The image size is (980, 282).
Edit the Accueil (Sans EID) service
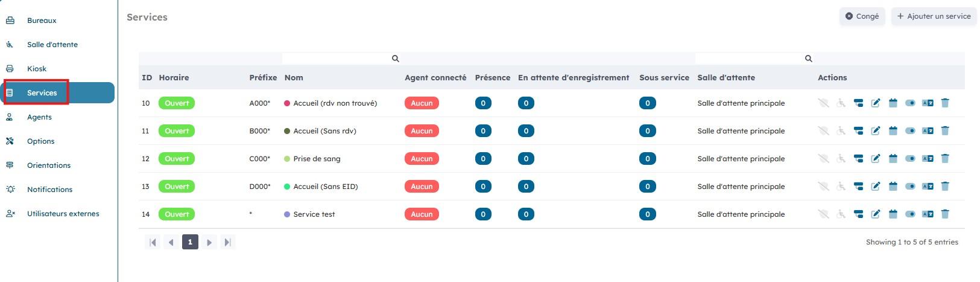click(876, 187)
